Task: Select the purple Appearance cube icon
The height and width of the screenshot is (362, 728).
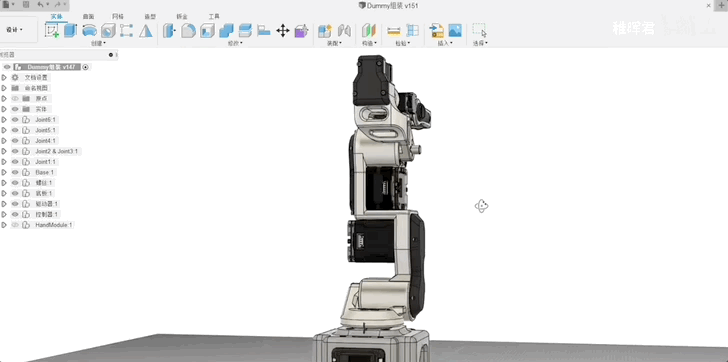Action: point(302,31)
